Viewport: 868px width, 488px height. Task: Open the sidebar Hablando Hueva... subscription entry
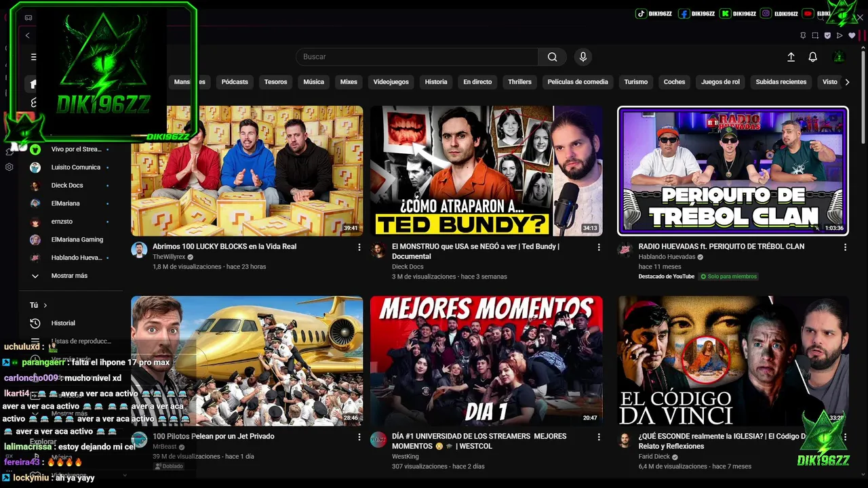click(x=71, y=258)
